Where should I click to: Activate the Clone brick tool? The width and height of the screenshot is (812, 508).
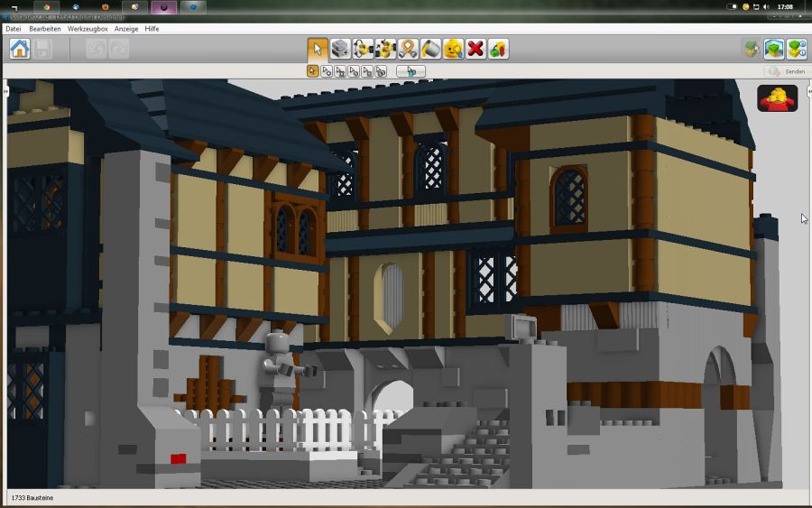[340, 49]
